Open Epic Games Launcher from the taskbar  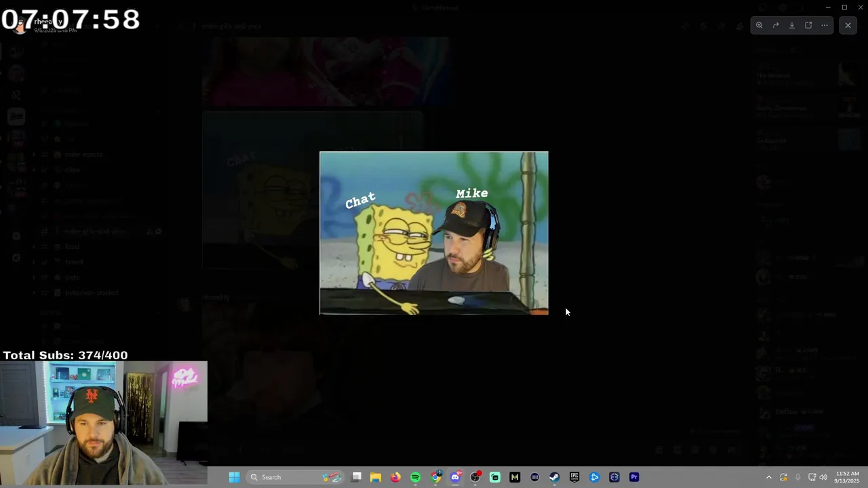click(x=574, y=477)
